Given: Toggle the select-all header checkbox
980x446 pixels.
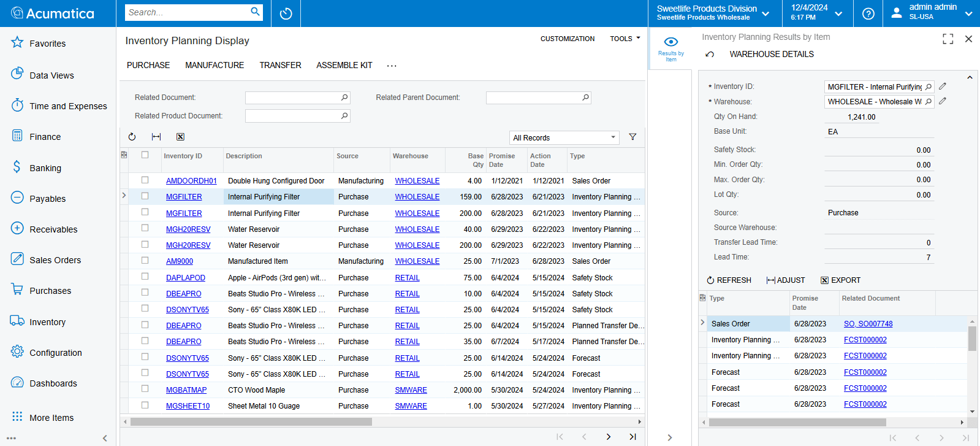Looking at the screenshot, I should click(145, 155).
